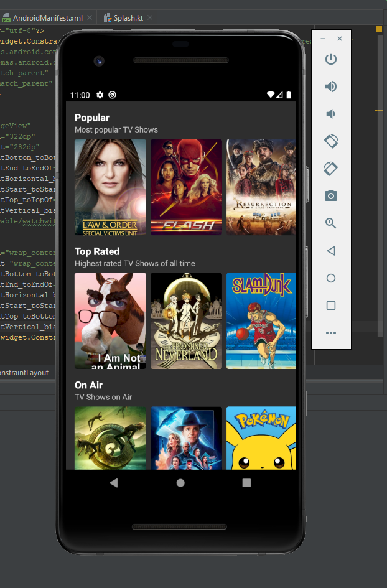
Task: Open The Promised Neverland poster
Action: pos(187,321)
